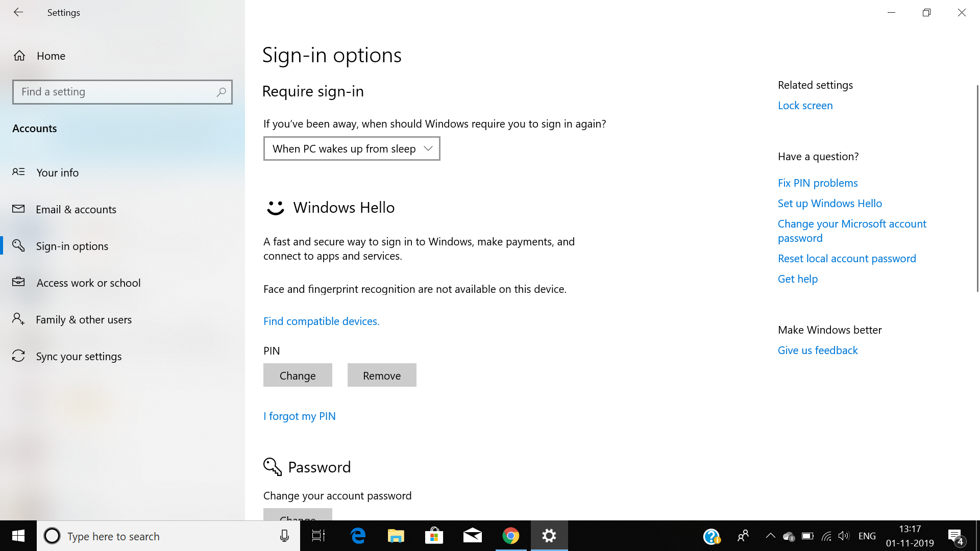
Task: Click the back arrow in Settings
Action: (x=18, y=12)
